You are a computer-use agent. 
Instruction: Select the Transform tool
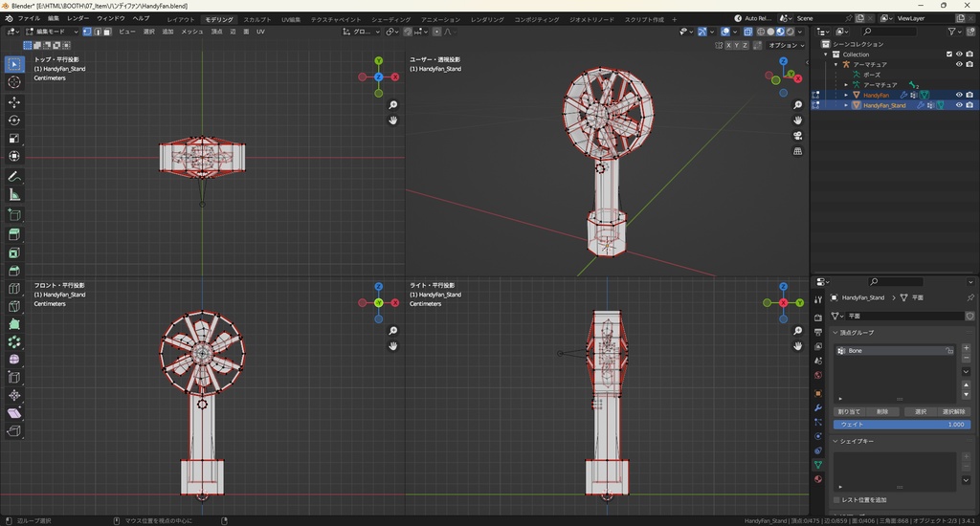click(13, 156)
